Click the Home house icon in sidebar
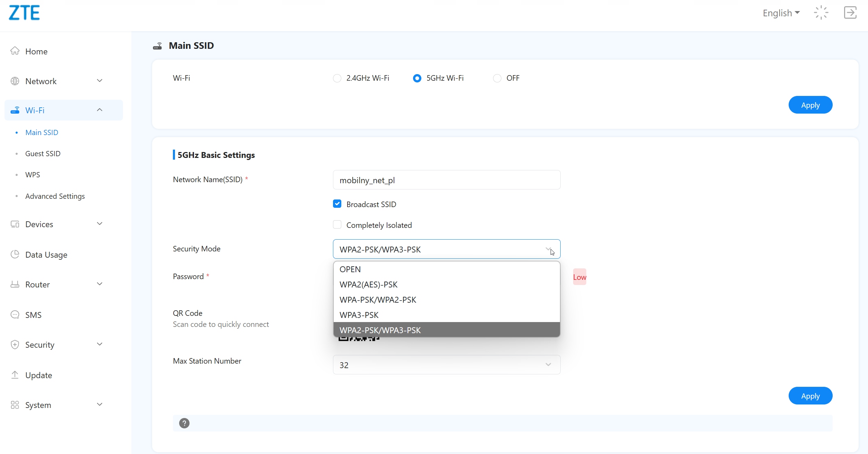Viewport: 868px width, 454px height. (x=15, y=51)
